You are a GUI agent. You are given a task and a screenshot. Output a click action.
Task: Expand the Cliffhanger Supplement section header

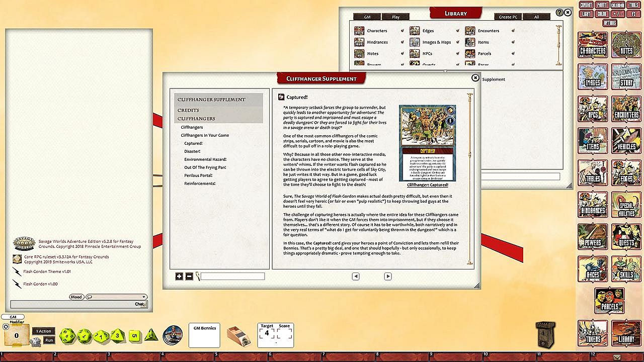pos(218,100)
